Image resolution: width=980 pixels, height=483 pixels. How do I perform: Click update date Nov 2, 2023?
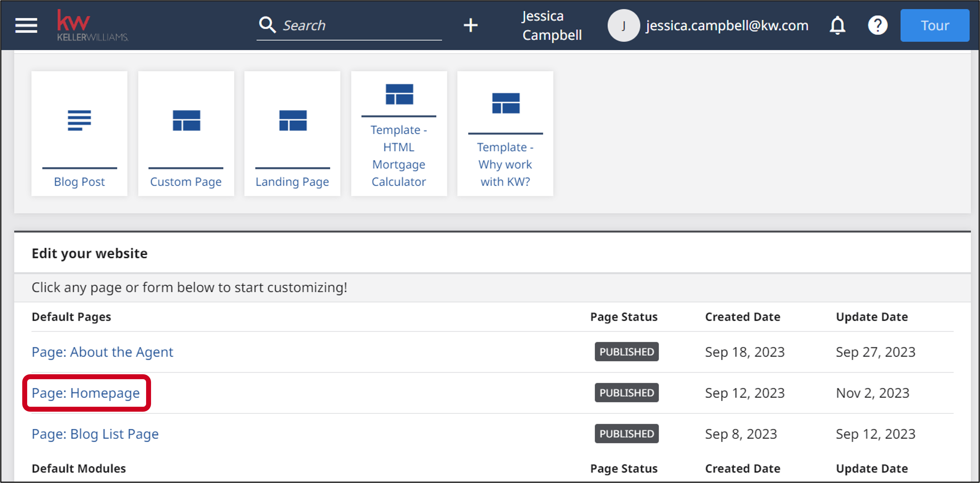(x=872, y=393)
